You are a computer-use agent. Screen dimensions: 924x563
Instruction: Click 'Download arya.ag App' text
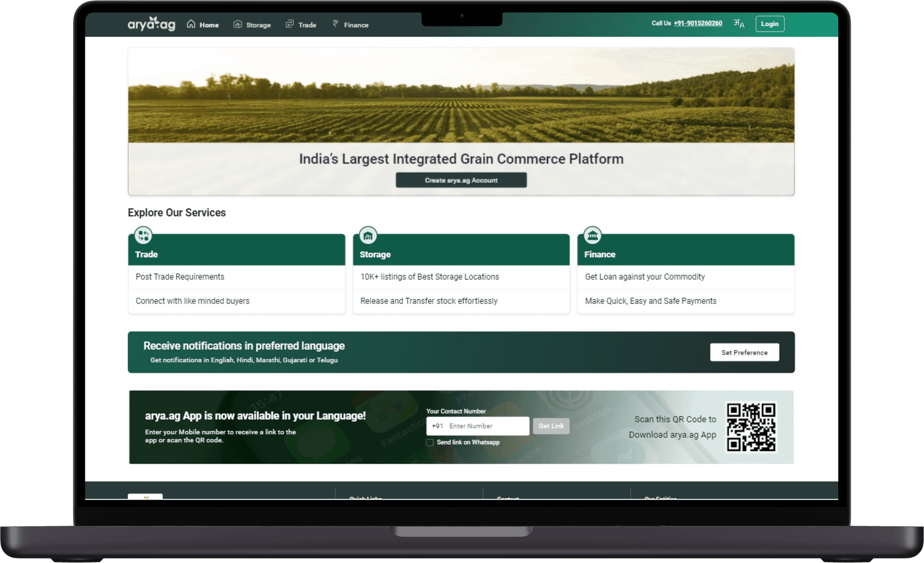click(673, 435)
